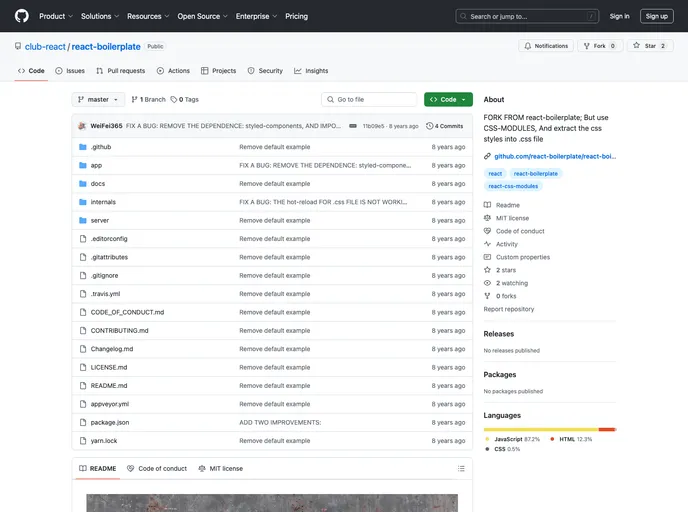Click the yarn.lock file icon
Viewport: 688px width, 512px height.
coord(82,441)
